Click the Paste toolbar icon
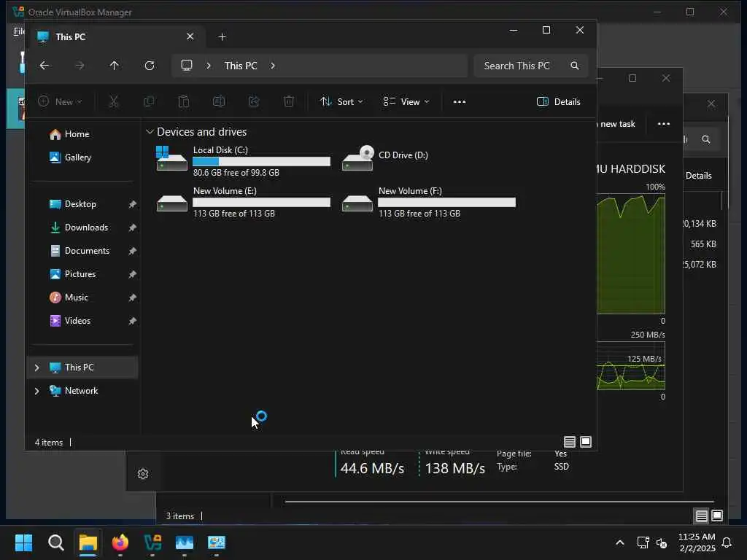This screenshot has width=747, height=560. coord(183,101)
